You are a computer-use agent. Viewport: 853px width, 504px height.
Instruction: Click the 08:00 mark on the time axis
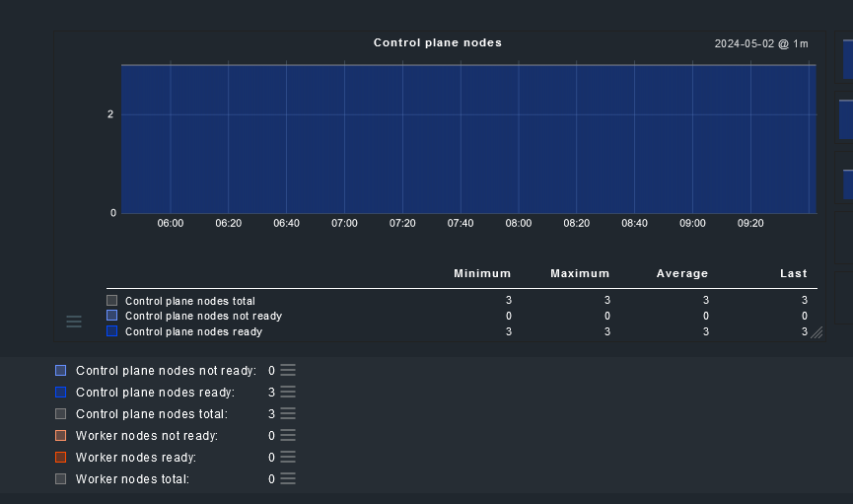(x=519, y=224)
